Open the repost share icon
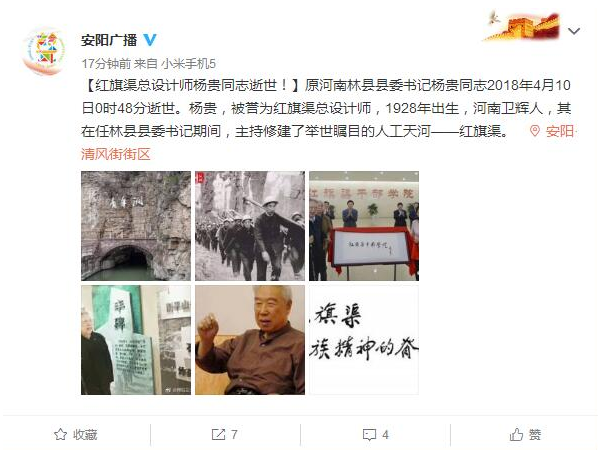Image resolution: width=598 pixels, height=450 pixels. pos(218,434)
